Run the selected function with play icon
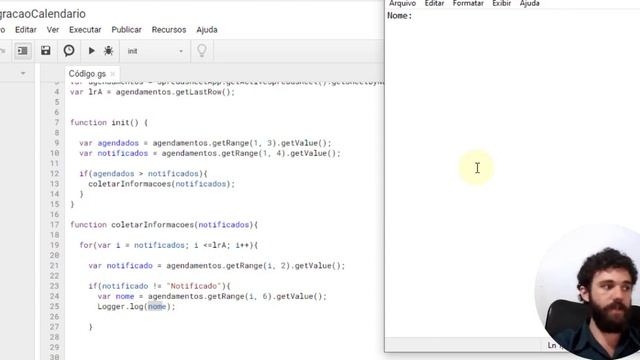Viewport: 640px width, 360px height. pyautogui.click(x=91, y=51)
